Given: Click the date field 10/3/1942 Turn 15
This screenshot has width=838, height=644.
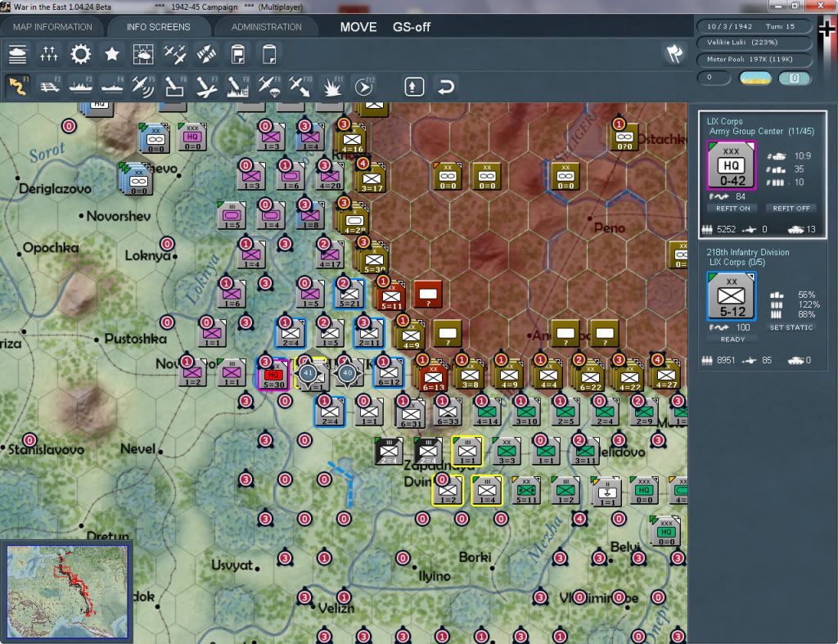Looking at the screenshot, I should tap(754, 26).
